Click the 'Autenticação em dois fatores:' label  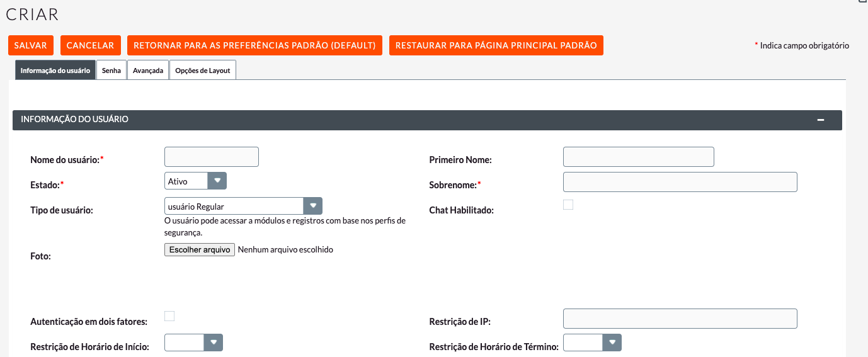89,322
